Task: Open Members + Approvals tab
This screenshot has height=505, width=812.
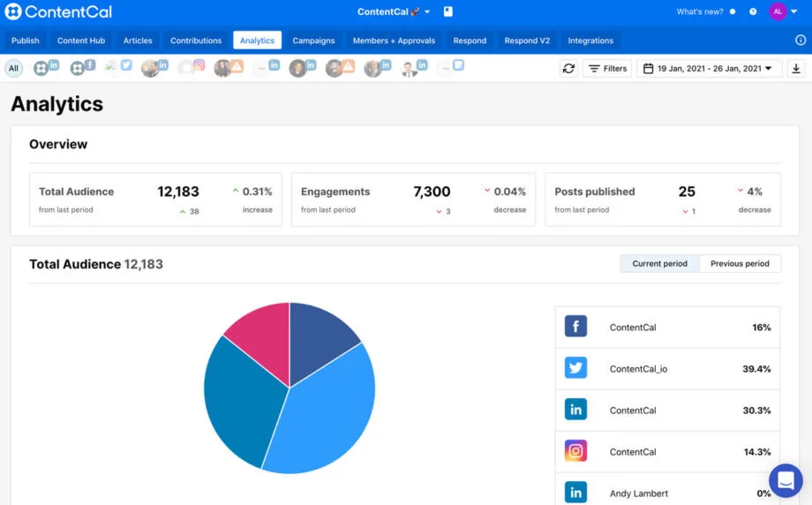Action: [x=395, y=41]
